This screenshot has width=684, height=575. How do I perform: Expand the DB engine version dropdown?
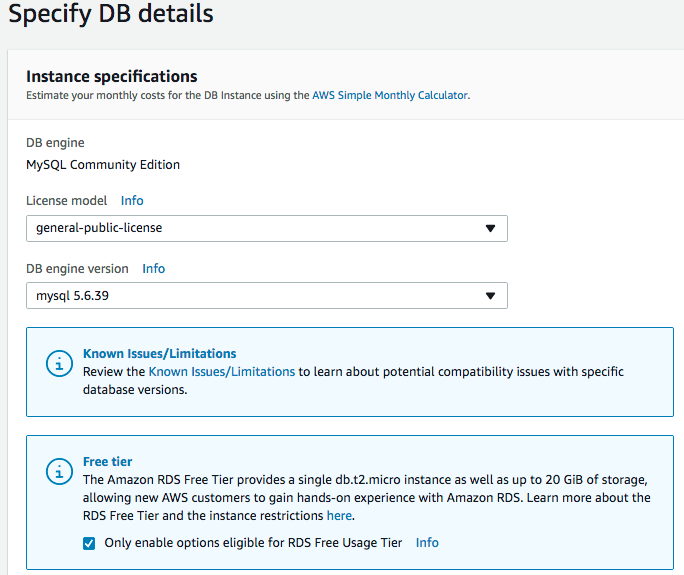[267, 295]
